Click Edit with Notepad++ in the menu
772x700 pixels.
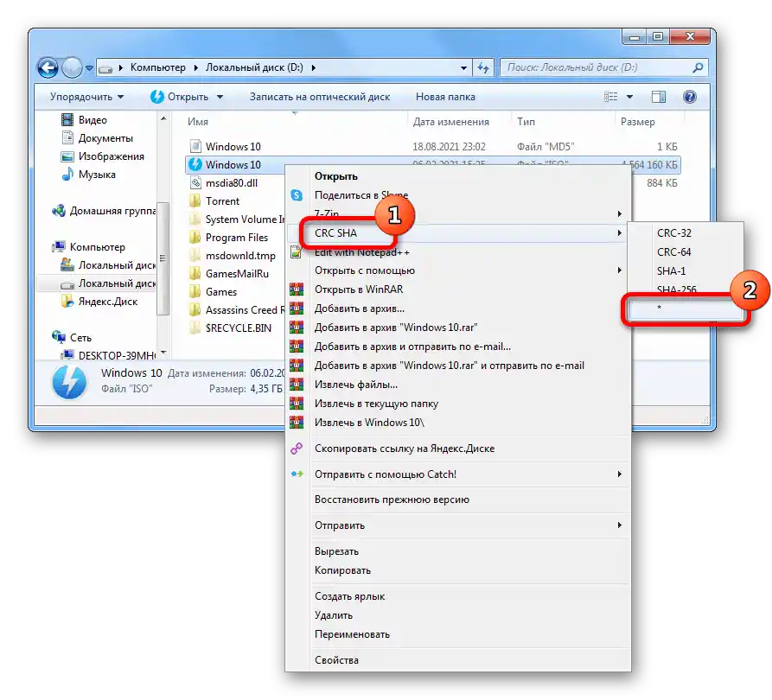coord(458,252)
